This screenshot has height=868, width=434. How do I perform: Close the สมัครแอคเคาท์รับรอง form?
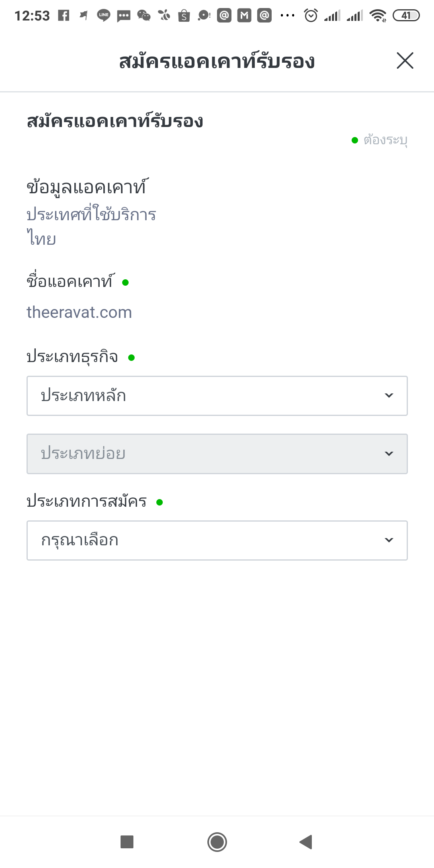pyautogui.click(x=405, y=61)
